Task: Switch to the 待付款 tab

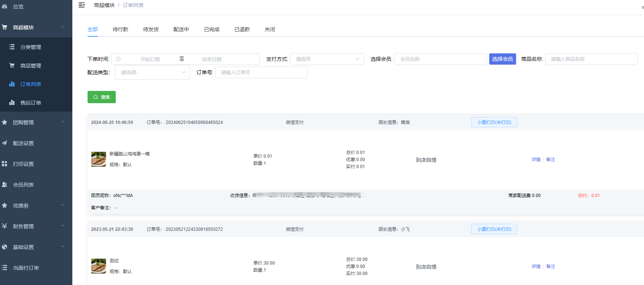Action: click(x=120, y=29)
